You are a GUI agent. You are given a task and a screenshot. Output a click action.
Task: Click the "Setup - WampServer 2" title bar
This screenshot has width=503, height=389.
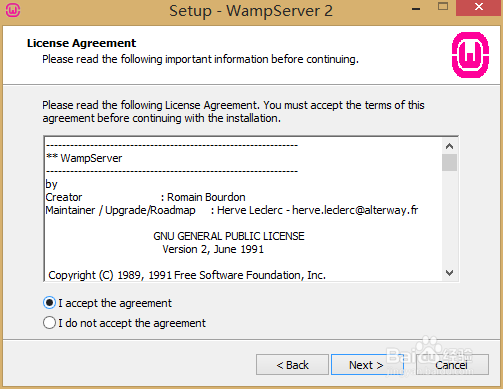pos(251,11)
